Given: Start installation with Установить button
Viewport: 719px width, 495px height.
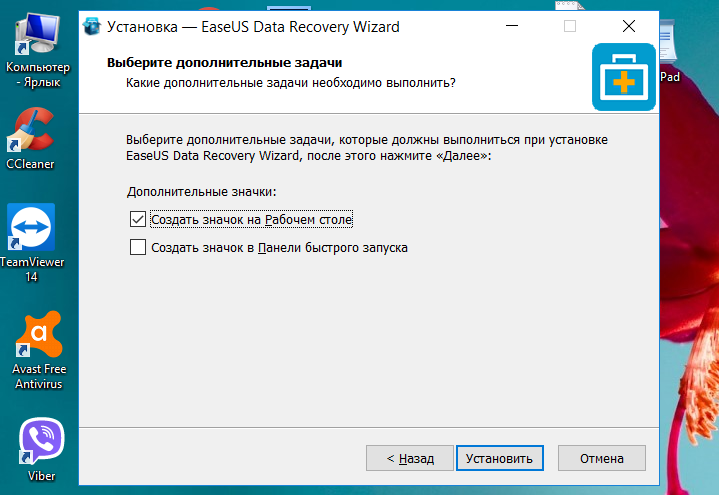Looking at the screenshot, I should [499, 458].
